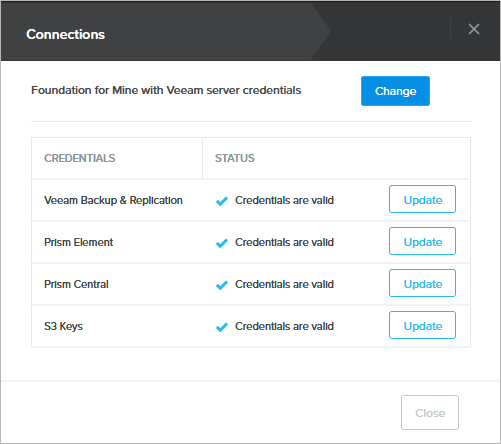The width and height of the screenshot is (501, 444).
Task: Select the Prism Element row label
Action: click(79, 242)
